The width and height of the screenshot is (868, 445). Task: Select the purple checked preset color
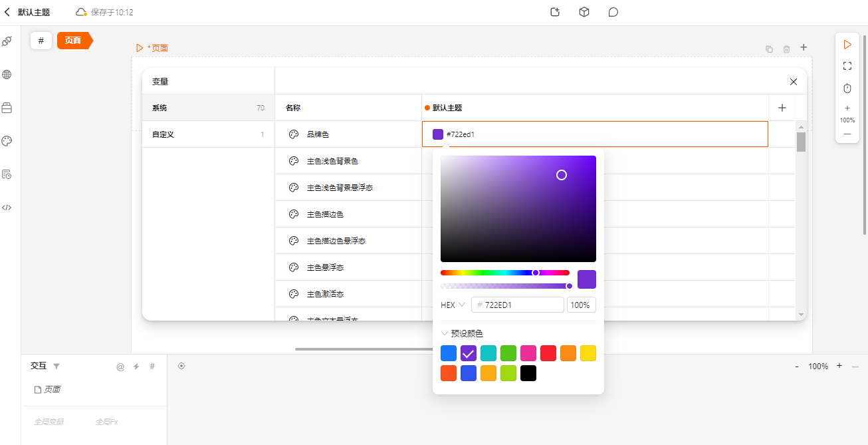pyautogui.click(x=469, y=353)
